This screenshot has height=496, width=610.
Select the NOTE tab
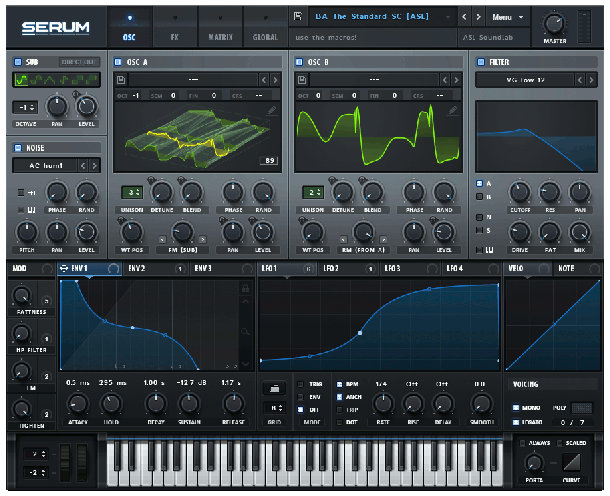577,268
